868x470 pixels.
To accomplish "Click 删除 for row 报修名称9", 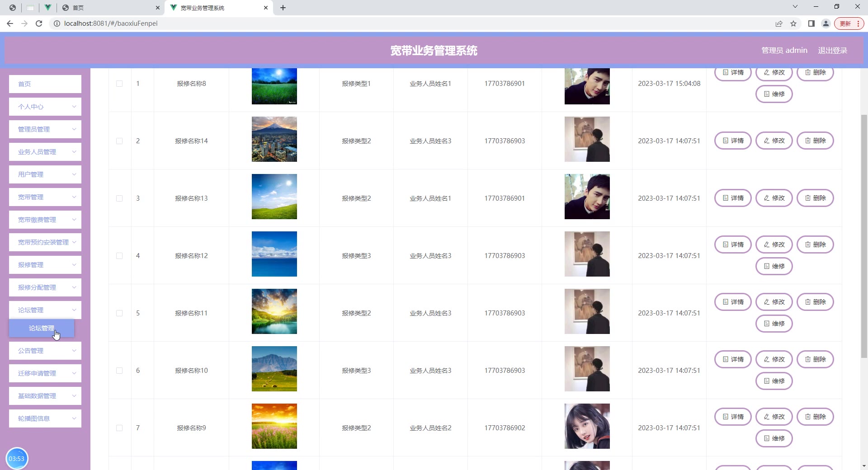I will (x=815, y=417).
